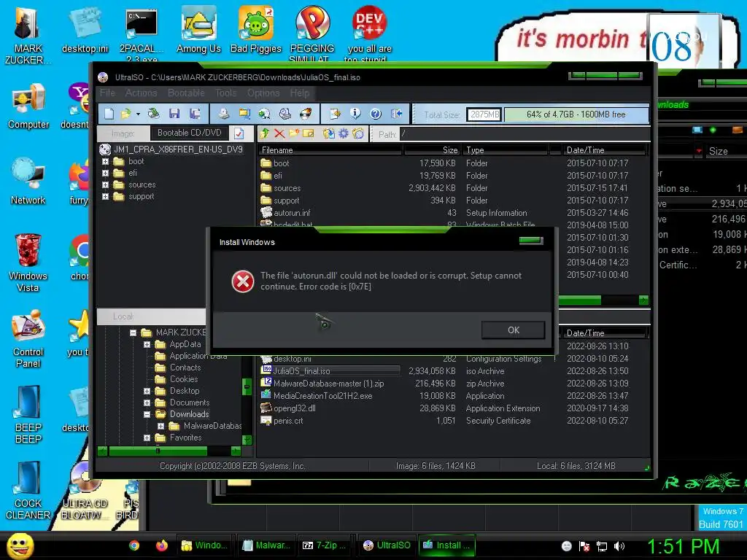Open the dropdown arrow beside the Open icon
747x560 pixels.
pos(138,114)
